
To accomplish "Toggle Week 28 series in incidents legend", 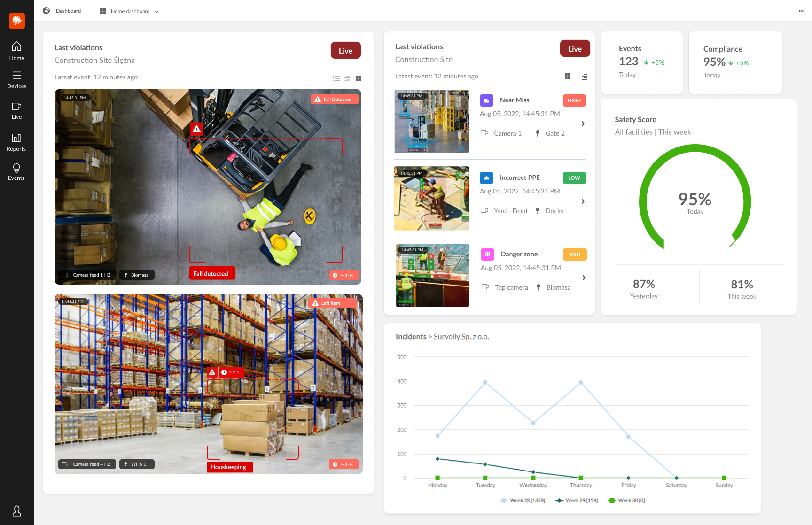I will (x=522, y=500).
